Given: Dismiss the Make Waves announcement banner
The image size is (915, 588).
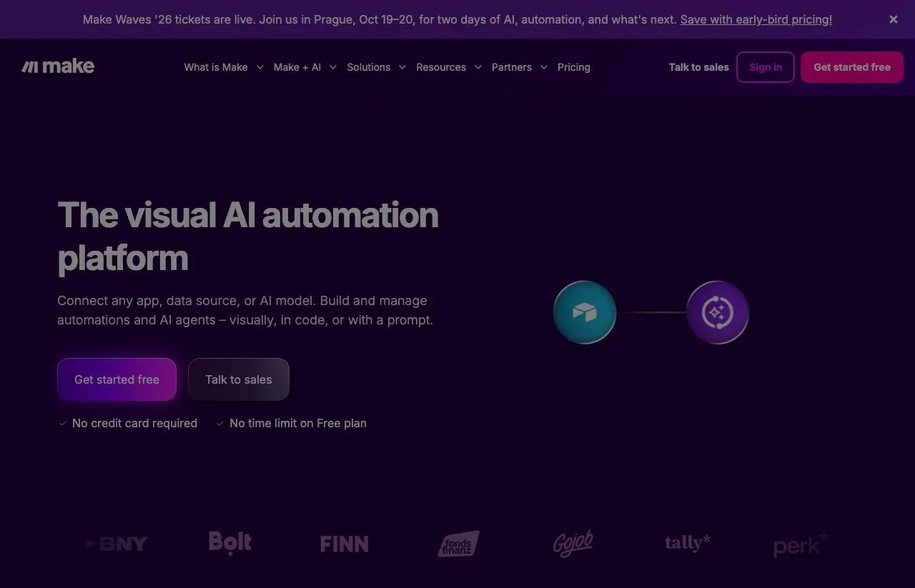Looking at the screenshot, I should (894, 19).
